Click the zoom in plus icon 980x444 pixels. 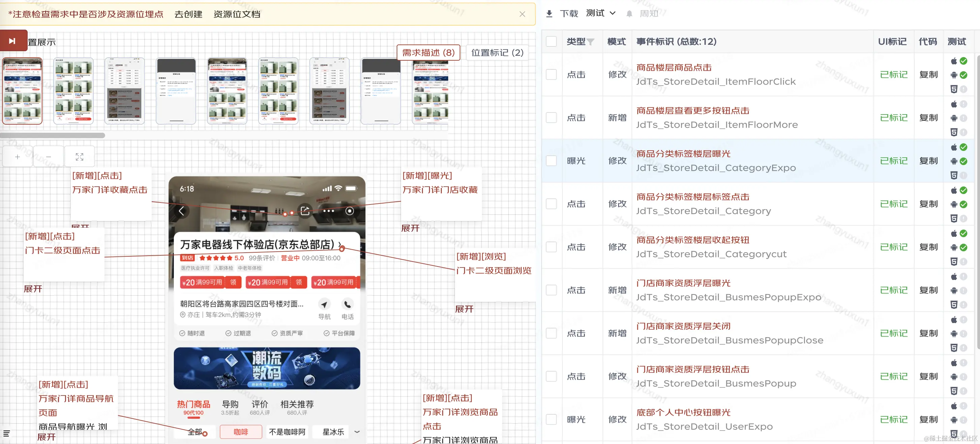pyautogui.click(x=18, y=157)
